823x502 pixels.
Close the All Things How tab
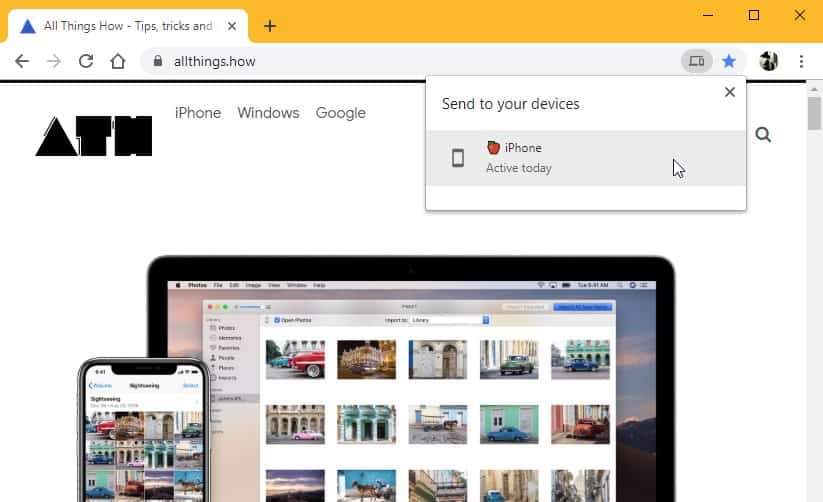(231, 26)
